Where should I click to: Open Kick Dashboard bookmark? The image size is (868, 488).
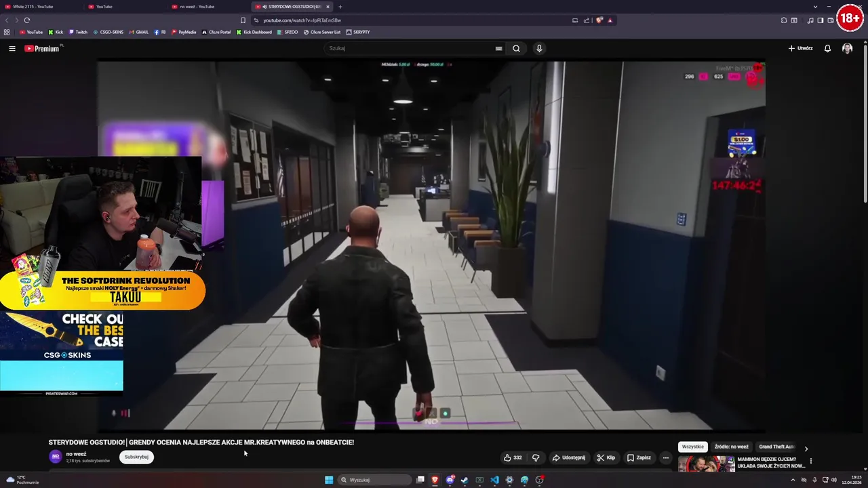[254, 32]
